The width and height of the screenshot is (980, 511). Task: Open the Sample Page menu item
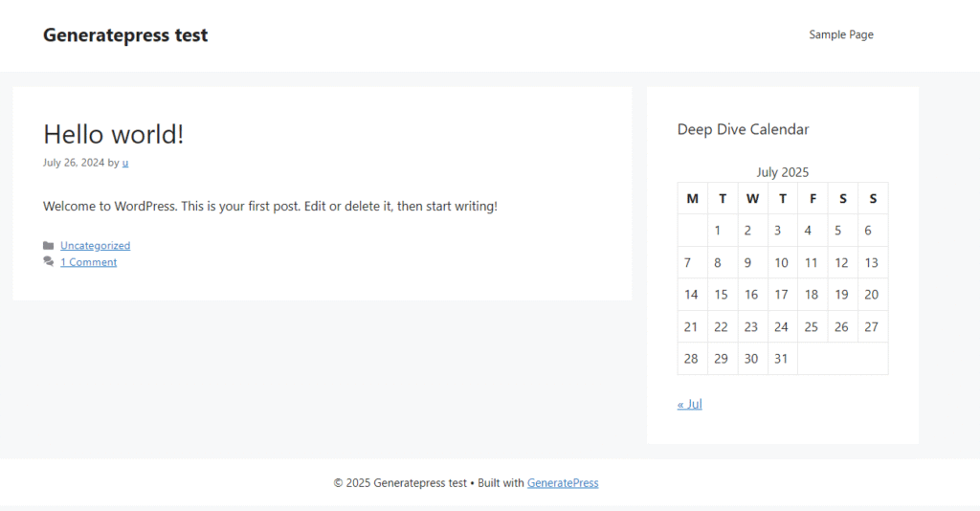coord(840,34)
